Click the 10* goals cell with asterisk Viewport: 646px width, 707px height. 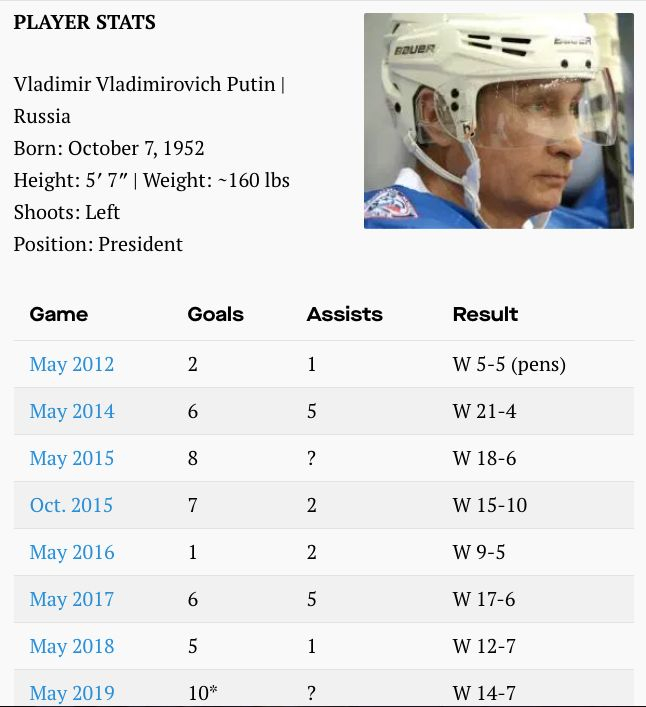[203, 692]
